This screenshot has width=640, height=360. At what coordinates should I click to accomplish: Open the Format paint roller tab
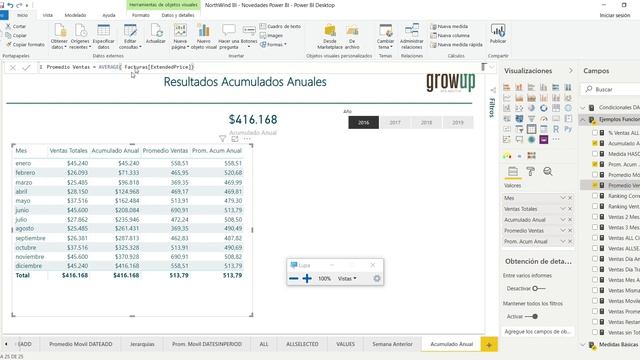click(530, 172)
